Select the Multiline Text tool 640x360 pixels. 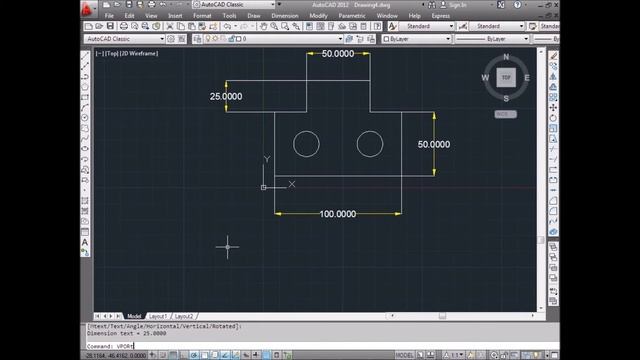(x=85, y=242)
